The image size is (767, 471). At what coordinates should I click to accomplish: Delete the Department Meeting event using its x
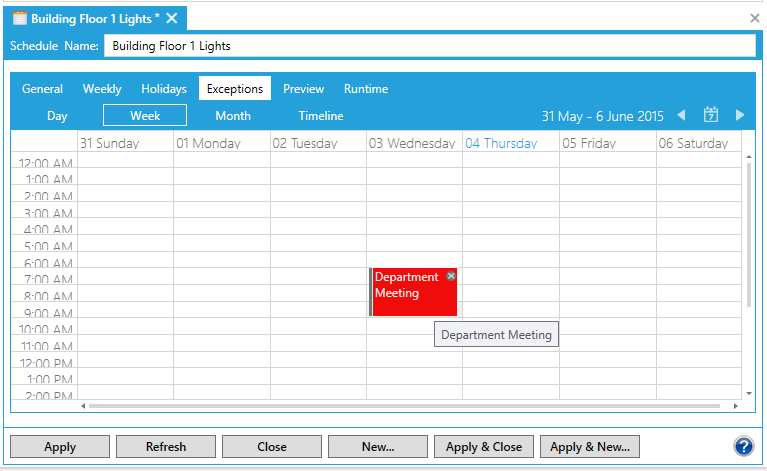point(451,276)
